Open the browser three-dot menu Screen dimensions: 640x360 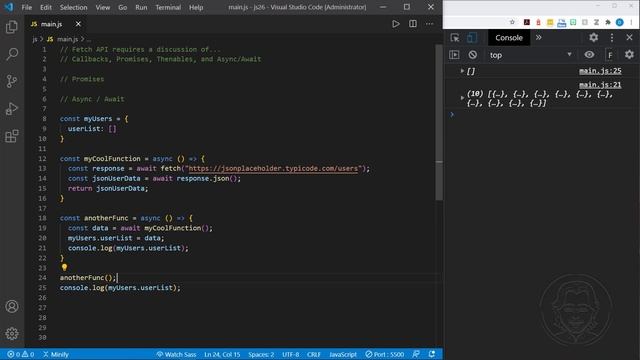click(631, 22)
